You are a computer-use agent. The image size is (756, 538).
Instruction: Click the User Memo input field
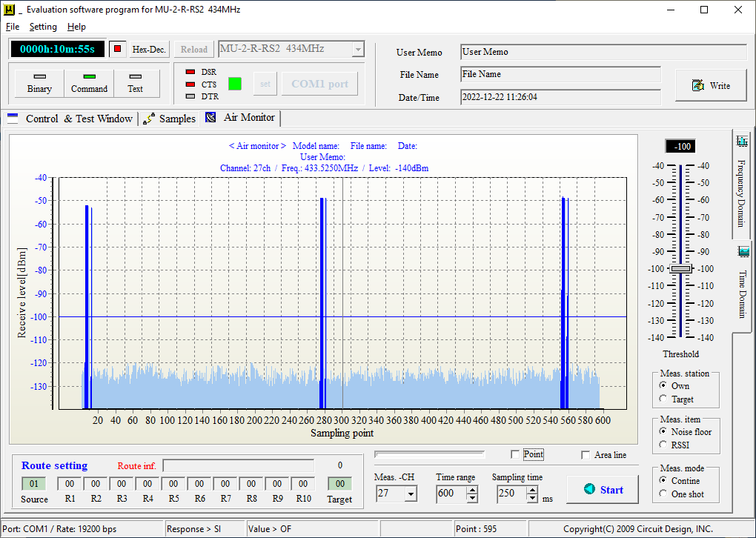pyautogui.click(x=603, y=52)
